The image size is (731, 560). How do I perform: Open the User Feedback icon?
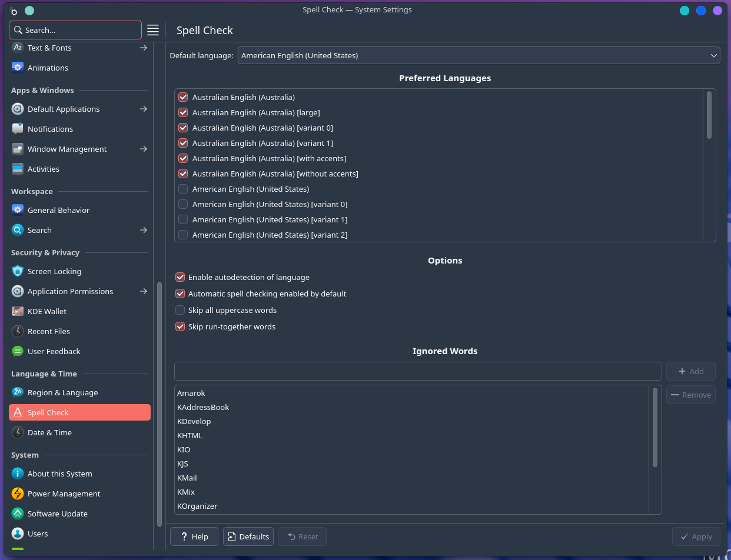pos(18,351)
